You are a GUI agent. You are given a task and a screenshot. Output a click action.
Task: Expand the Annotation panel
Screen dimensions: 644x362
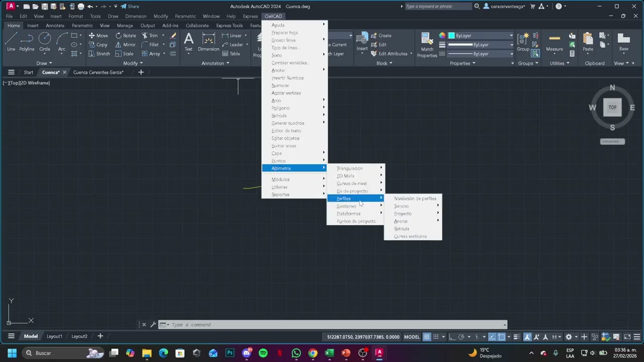coord(215,63)
